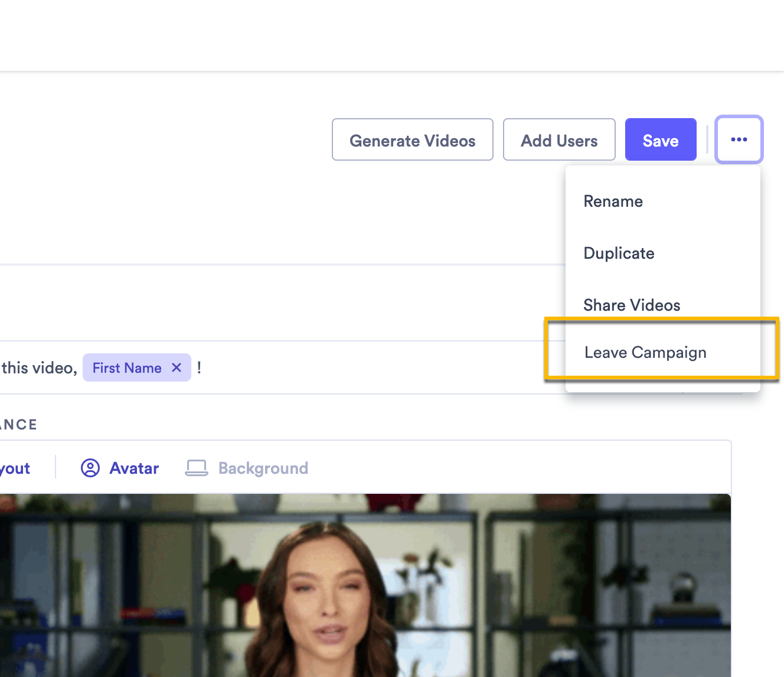This screenshot has height=677, width=784.
Task: Select the Leave Campaign menu entry
Action: coord(645,353)
